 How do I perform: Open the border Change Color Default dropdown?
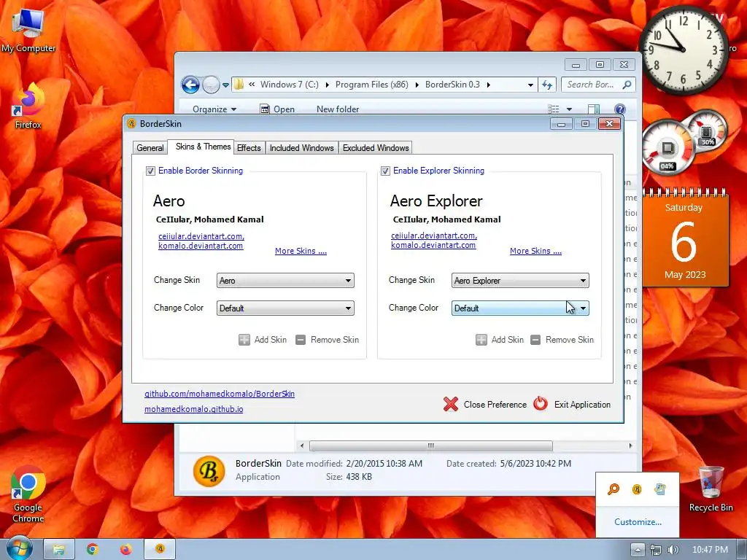(x=285, y=308)
